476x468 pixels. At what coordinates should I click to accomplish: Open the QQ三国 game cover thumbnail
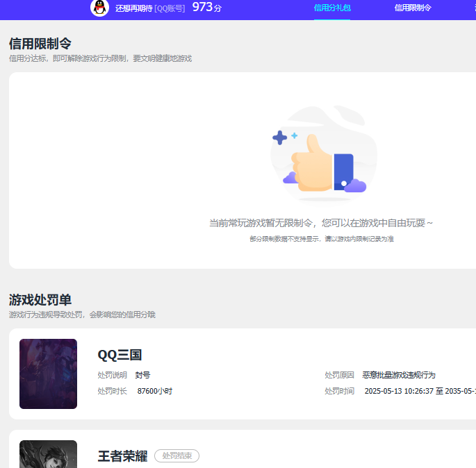(48, 374)
